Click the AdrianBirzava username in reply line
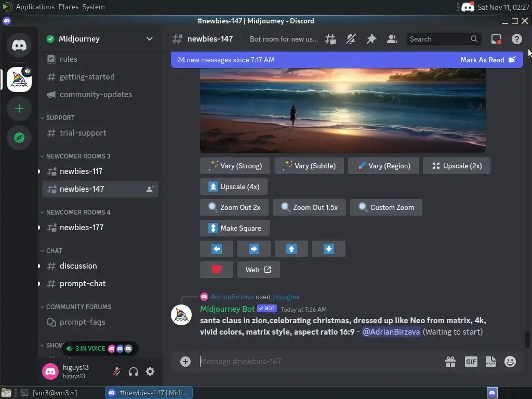 [x=232, y=297]
